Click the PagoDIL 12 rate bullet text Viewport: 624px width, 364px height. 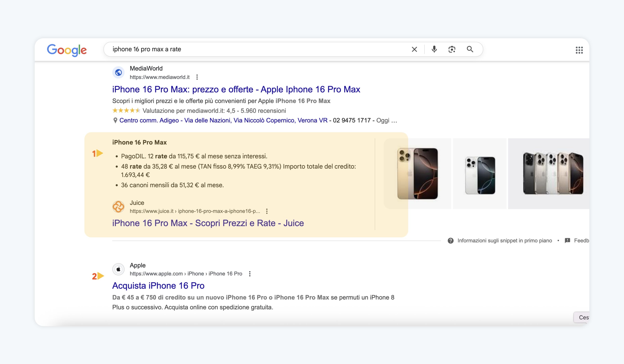coord(194,156)
